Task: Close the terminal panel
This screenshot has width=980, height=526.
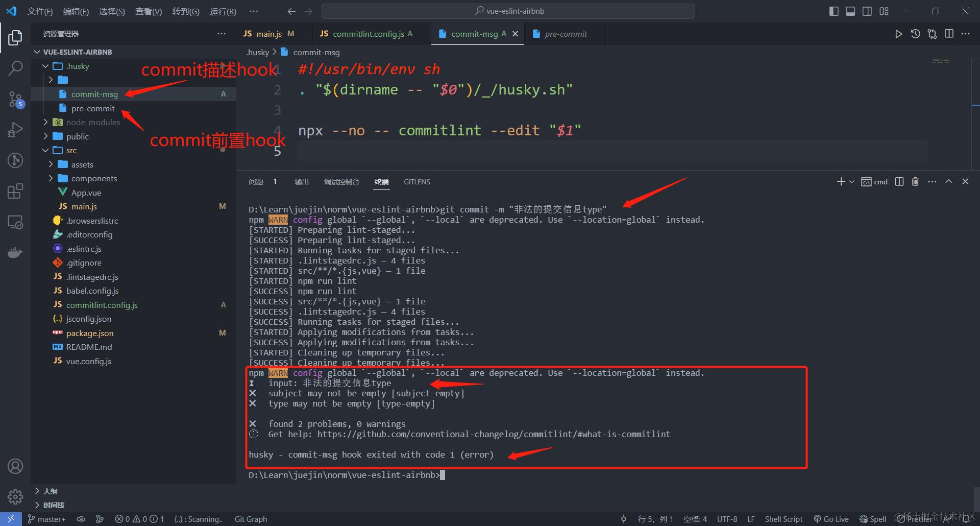Action: pyautogui.click(x=965, y=182)
